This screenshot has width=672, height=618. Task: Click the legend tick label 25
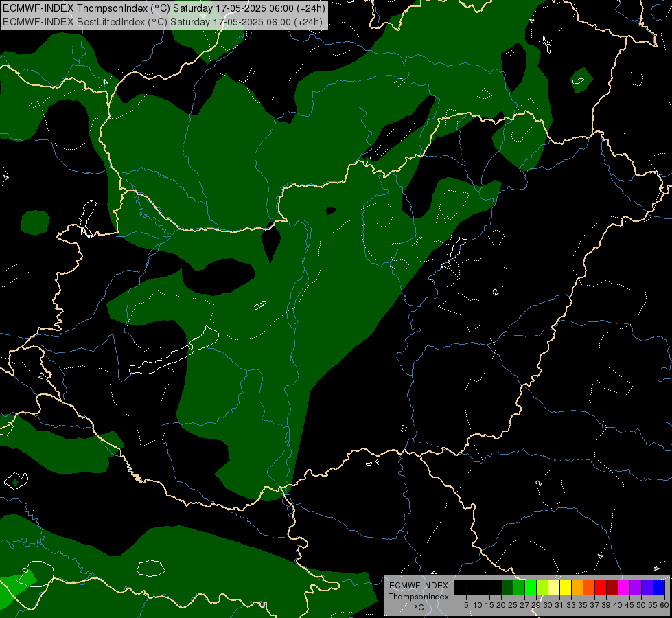click(x=513, y=605)
